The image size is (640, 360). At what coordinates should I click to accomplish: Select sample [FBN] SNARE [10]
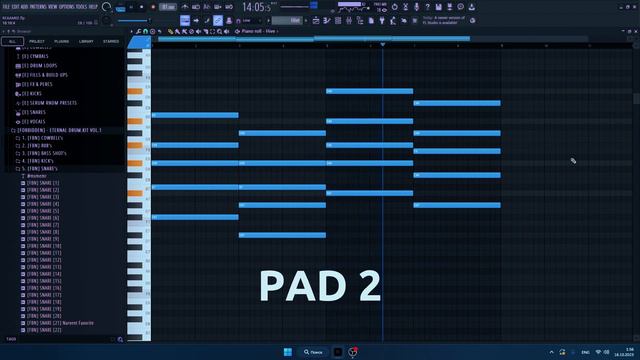pos(44,246)
